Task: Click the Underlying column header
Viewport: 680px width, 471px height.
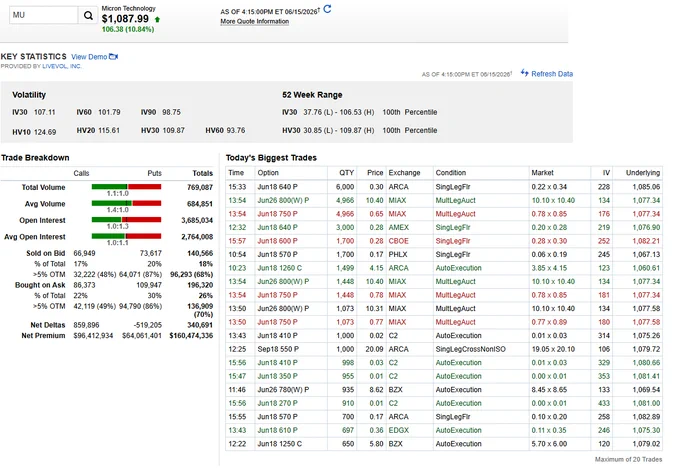Action: [x=643, y=173]
